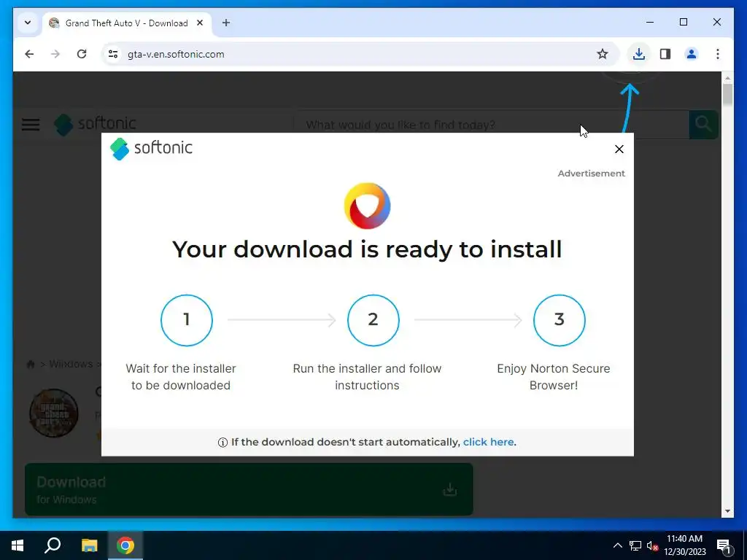Click the Softonic logo in page header
The height and width of the screenshot is (560, 747).
96,124
